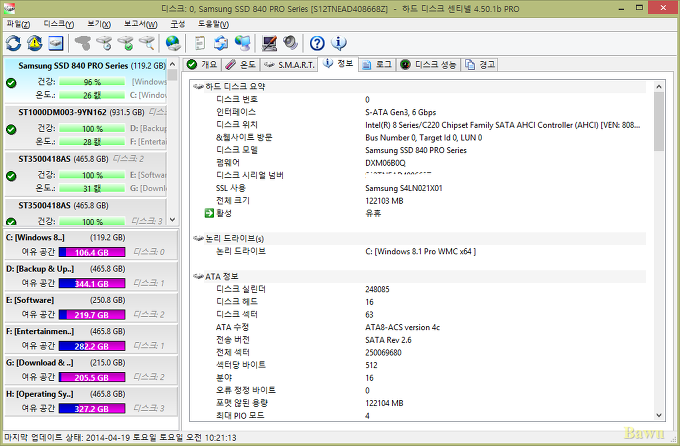Switch to the 로그 tab
Screen dimensions: 680x446
pyautogui.click(x=377, y=65)
